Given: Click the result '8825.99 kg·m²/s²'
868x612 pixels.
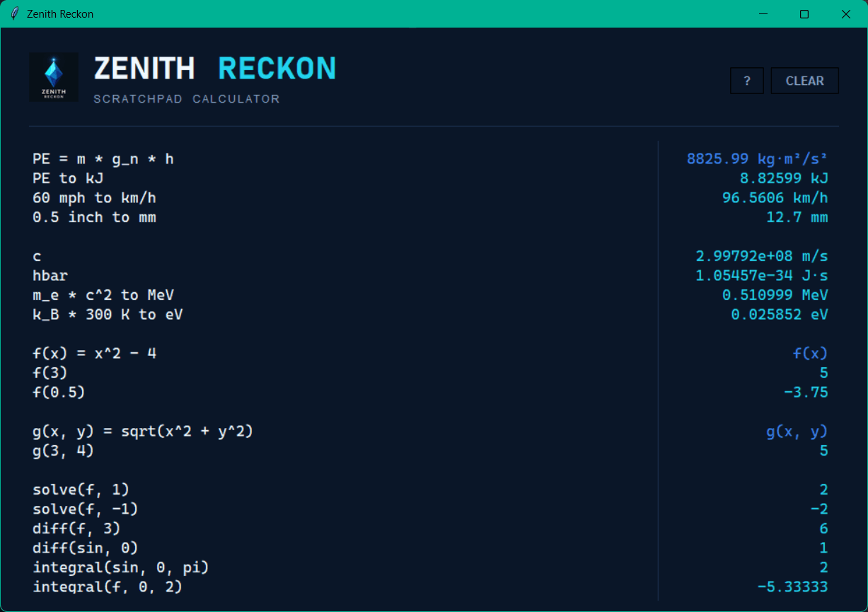Looking at the screenshot, I should (x=758, y=159).
